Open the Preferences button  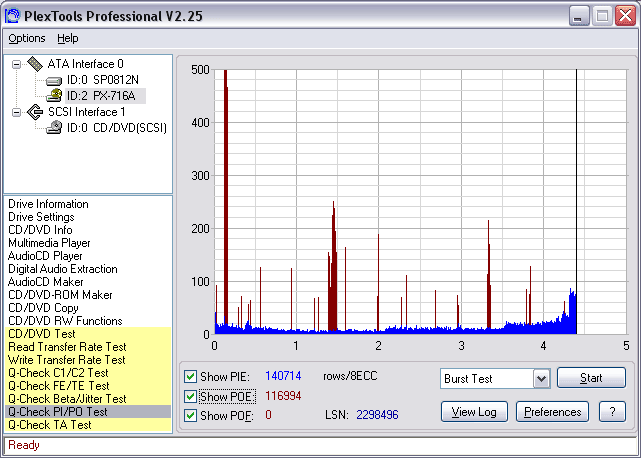tap(552, 412)
